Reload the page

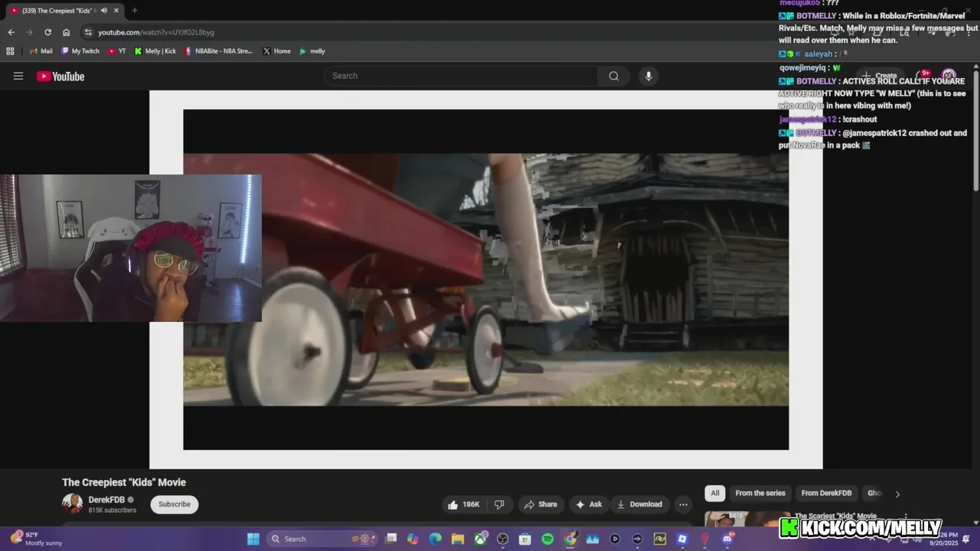(x=47, y=32)
